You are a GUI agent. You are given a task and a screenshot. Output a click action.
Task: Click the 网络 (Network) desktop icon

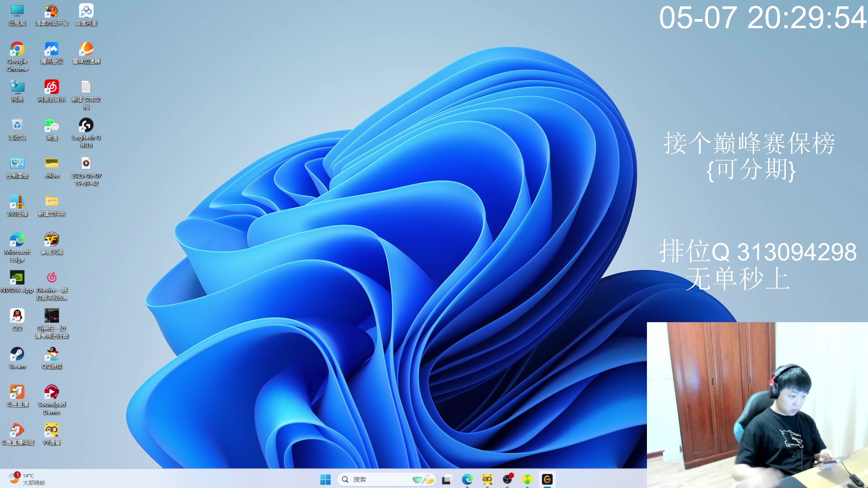17,91
